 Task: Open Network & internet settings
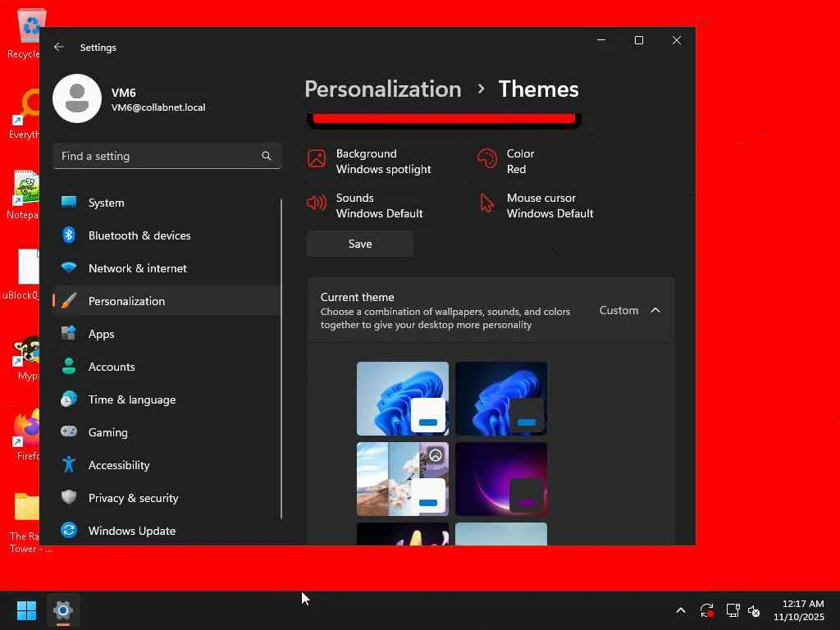167,268
